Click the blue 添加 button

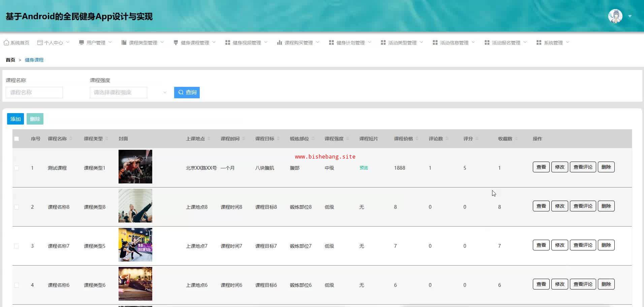pos(15,119)
